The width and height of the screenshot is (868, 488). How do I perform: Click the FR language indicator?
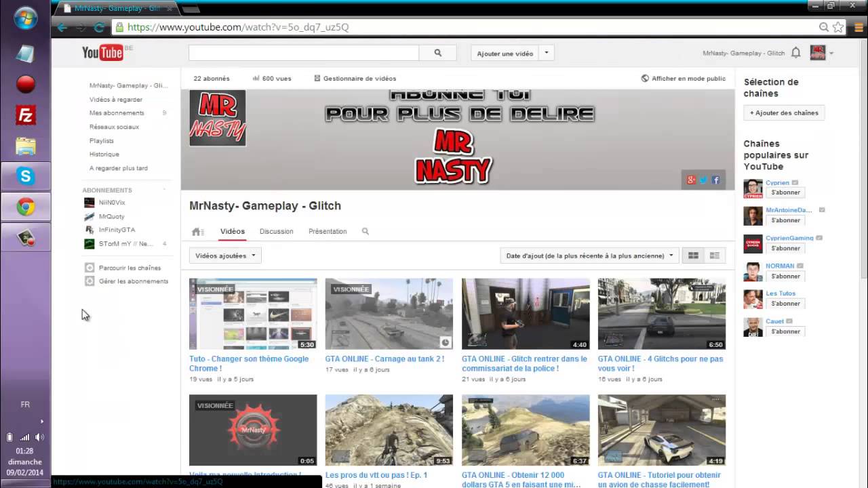pyautogui.click(x=25, y=405)
